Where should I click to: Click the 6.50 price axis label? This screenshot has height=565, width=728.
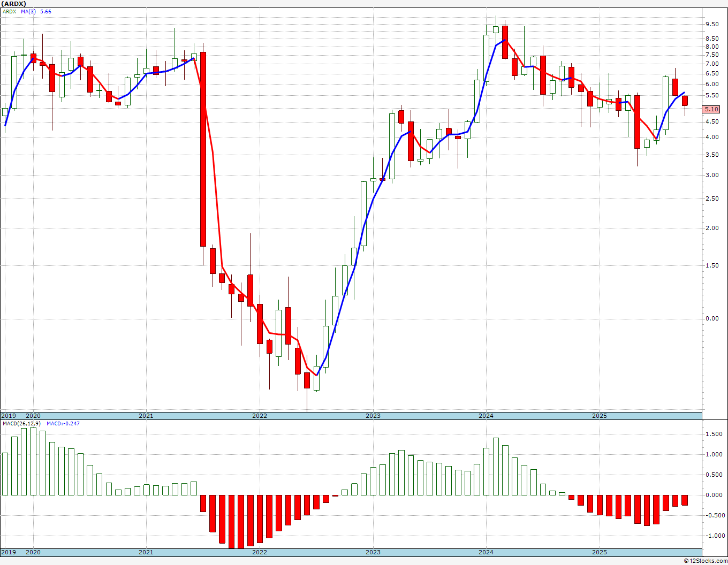(712, 73)
